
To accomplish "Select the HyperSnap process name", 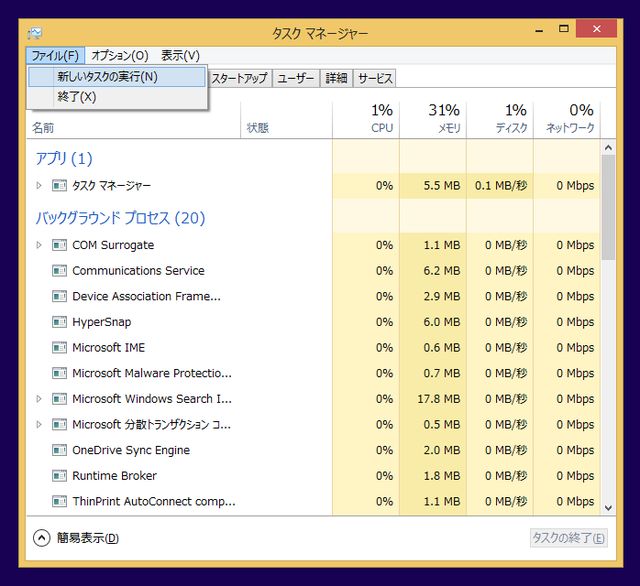I will pyautogui.click(x=102, y=322).
